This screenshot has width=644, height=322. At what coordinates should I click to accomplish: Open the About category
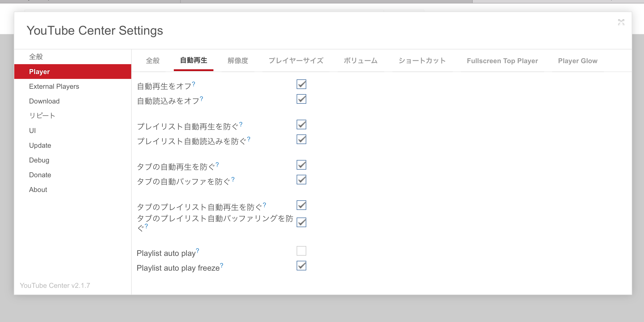(x=73, y=189)
